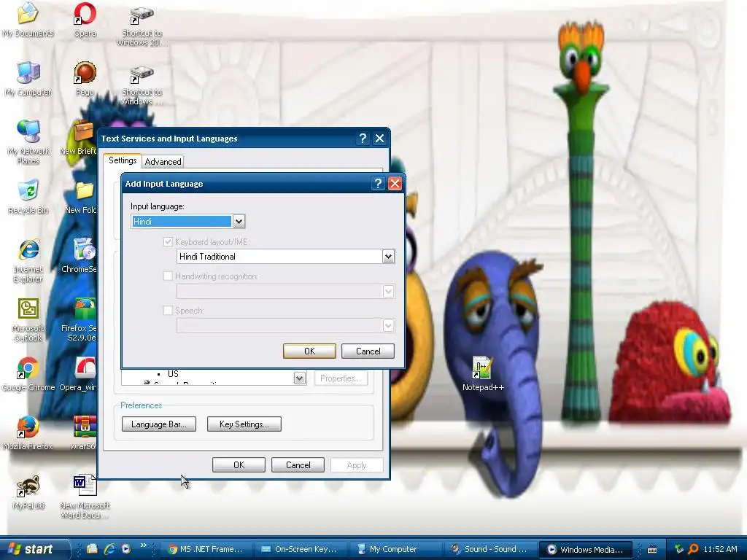Open the Handwriting recognition dropdown
Viewport: 747px width, 560px height.
[388, 291]
